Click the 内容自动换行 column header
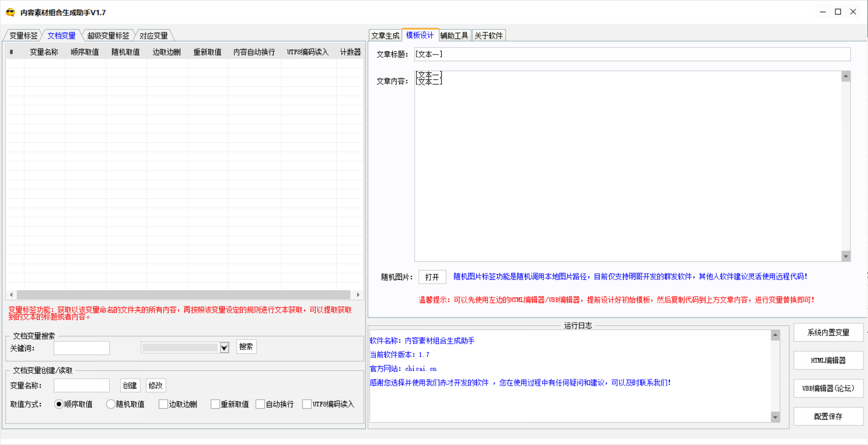The width and height of the screenshot is (868, 445). coord(254,52)
